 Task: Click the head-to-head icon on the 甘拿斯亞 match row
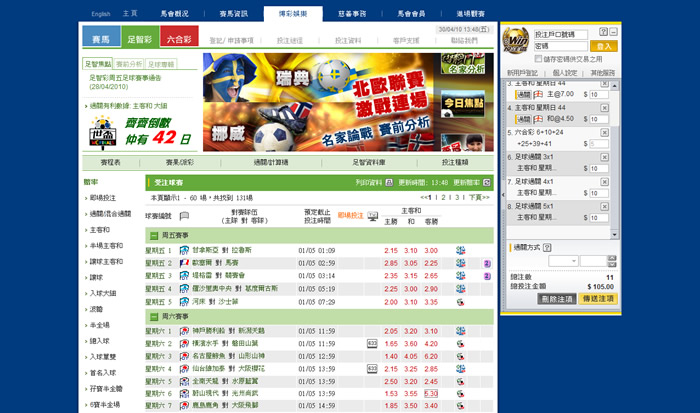coord(461,250)
